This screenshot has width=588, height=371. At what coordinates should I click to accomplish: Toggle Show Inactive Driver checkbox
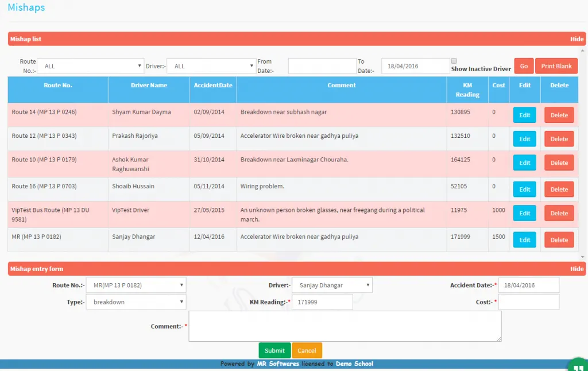tap(454, 61)
